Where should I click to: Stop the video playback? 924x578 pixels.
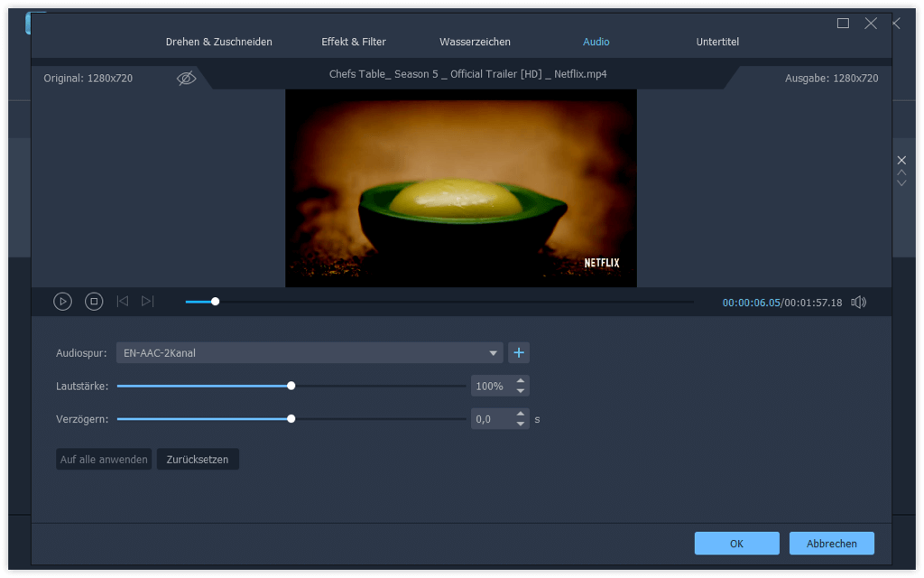tap(94, 302)
